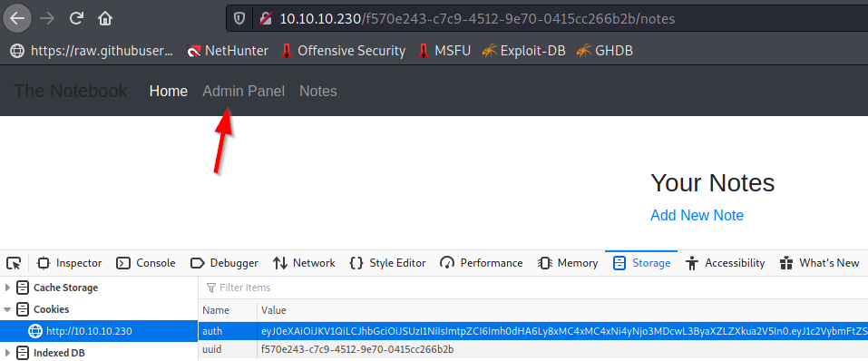Switch to the Accessibility devtools tab

pyautogui.click(x=725, y=263)
